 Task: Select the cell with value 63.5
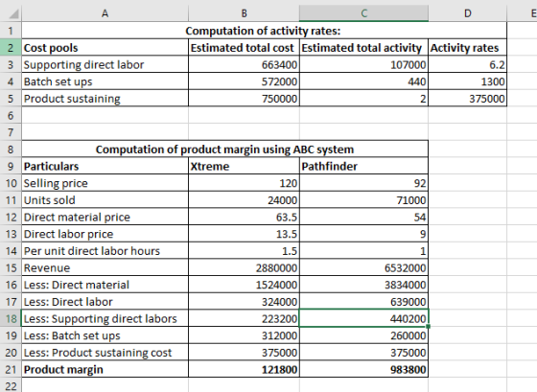tap(244, 217)
